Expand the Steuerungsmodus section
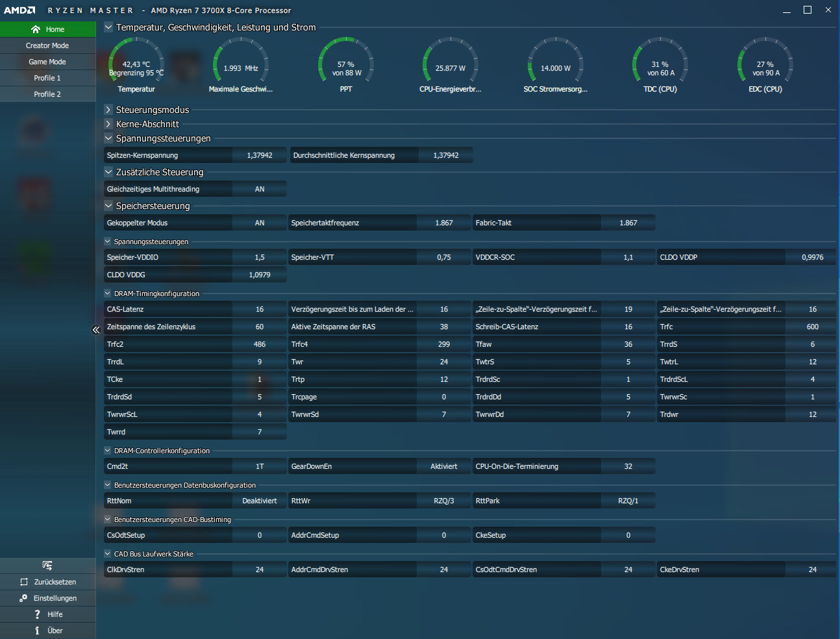 pyautogui.click(x=108, y=110)
